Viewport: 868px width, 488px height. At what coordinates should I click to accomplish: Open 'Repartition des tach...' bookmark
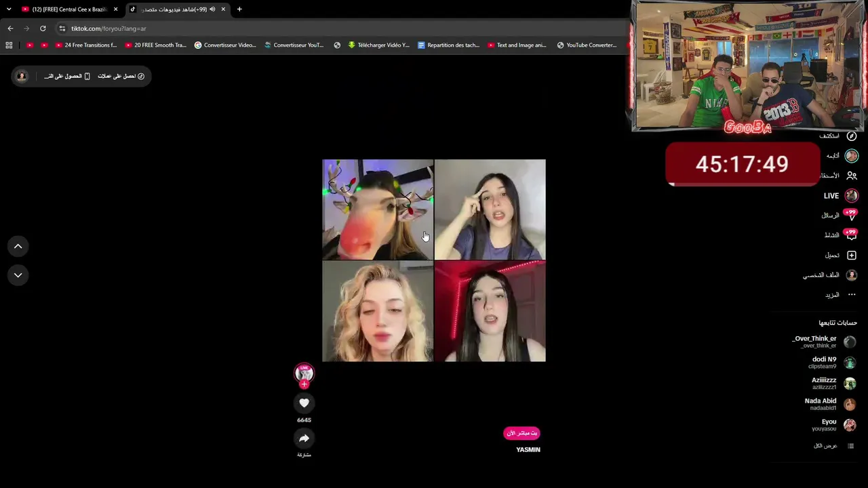pos(448,45)
